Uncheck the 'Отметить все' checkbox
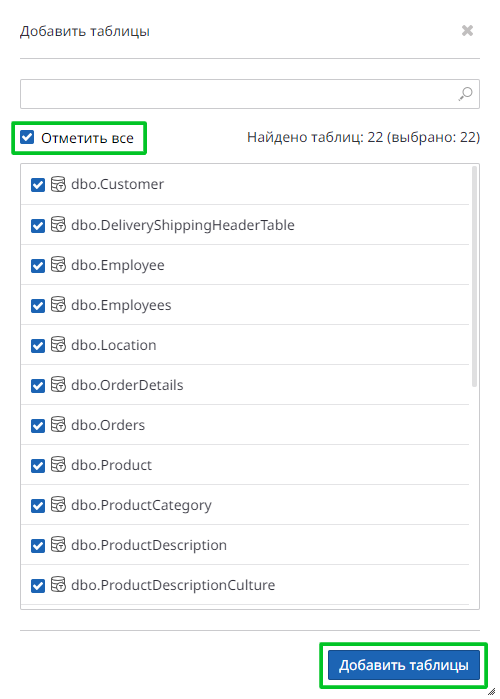 [27, 137]
